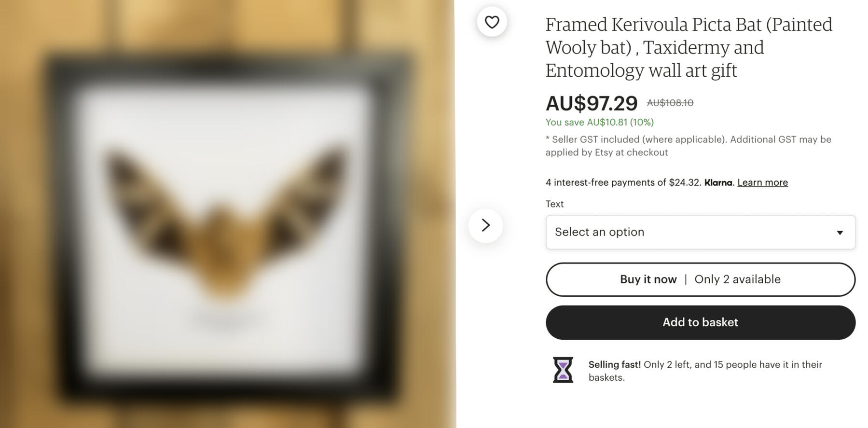Image resolution: width=868 pixels, height=428 pixels.
Task: Click the next image arrow
Action: [486, 225]
